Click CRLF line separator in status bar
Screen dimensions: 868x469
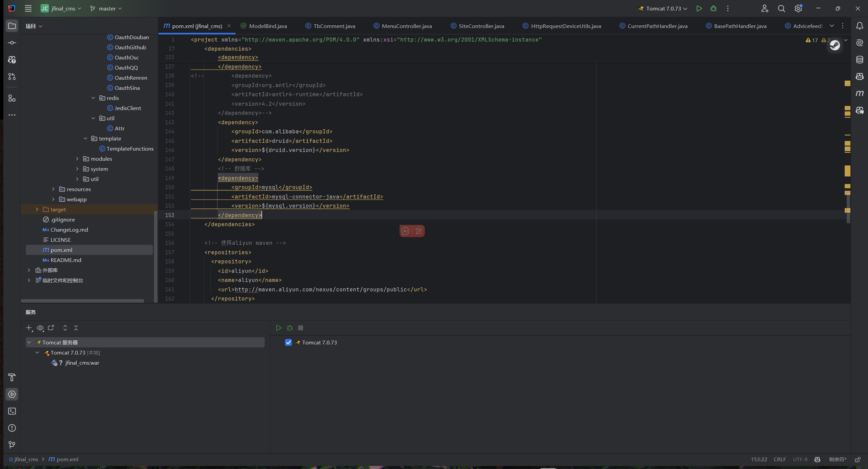pyautogui.click(x=780, y=460)
